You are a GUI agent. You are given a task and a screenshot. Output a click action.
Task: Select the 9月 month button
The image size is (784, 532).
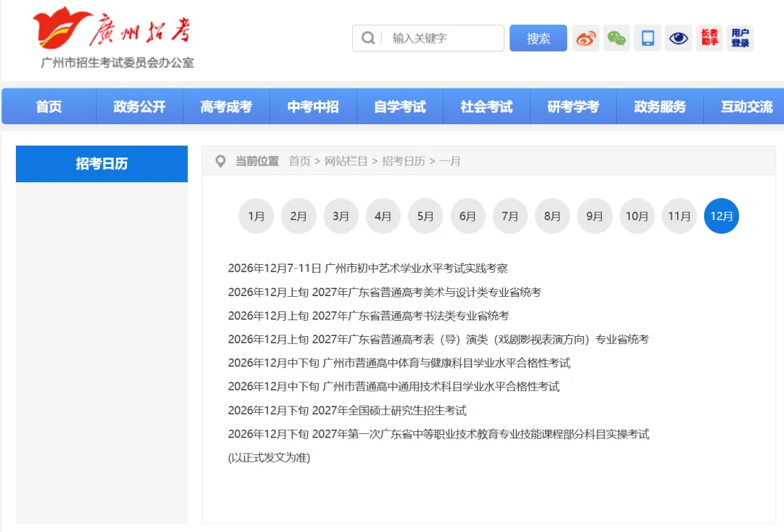pos(595,216)
